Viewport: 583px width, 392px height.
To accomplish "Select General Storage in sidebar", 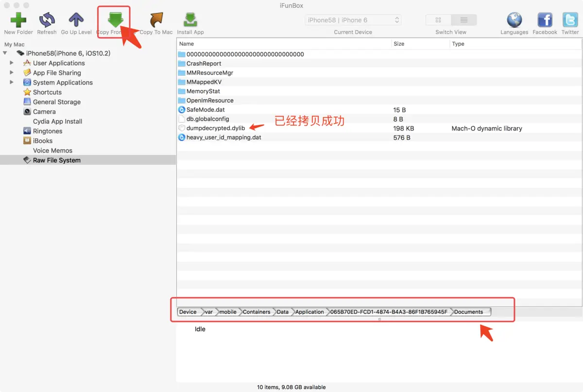I will click(57, 102).
